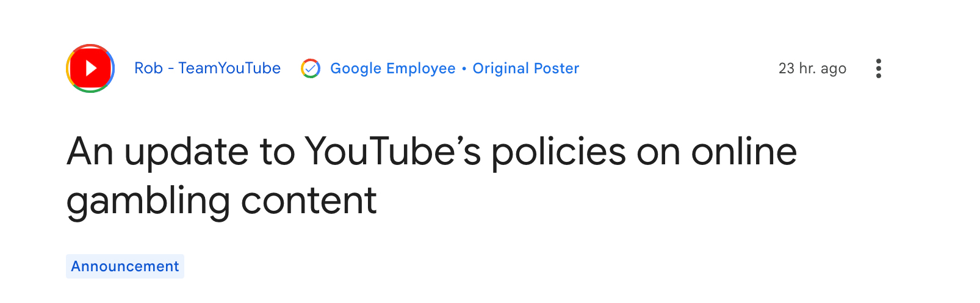Viewport: 980px width, 303px height.
Task: Click the dot separator between Employee and Original
Action: point(464,68)
